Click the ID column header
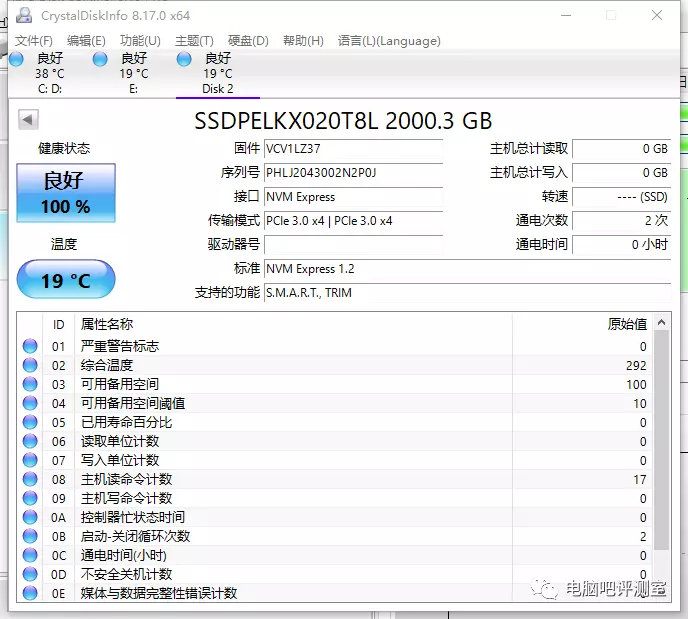This screenshot has height=619, width=688. point(58,325)
